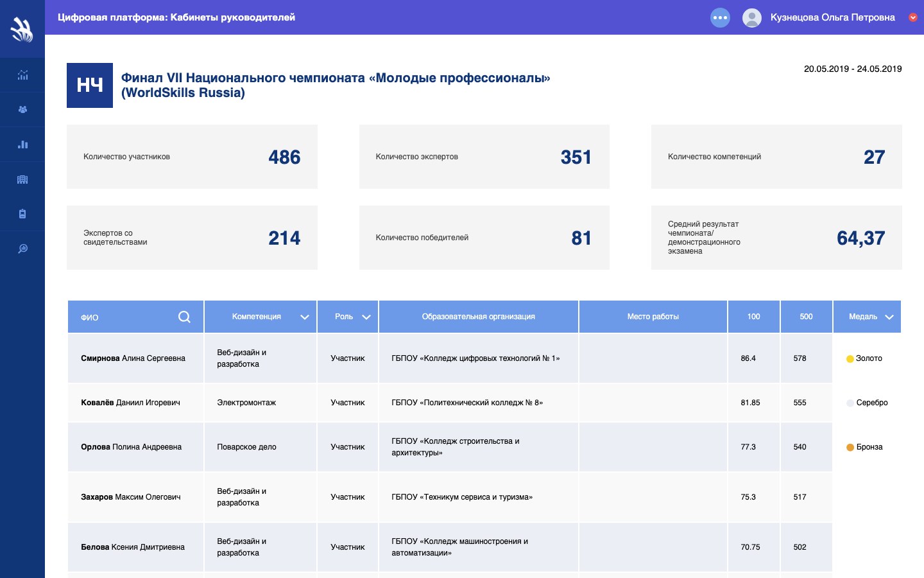
Task: Select the row name Белова Ксения Дмитриевна
Action: pyautogui.click(x=133, y=547)
